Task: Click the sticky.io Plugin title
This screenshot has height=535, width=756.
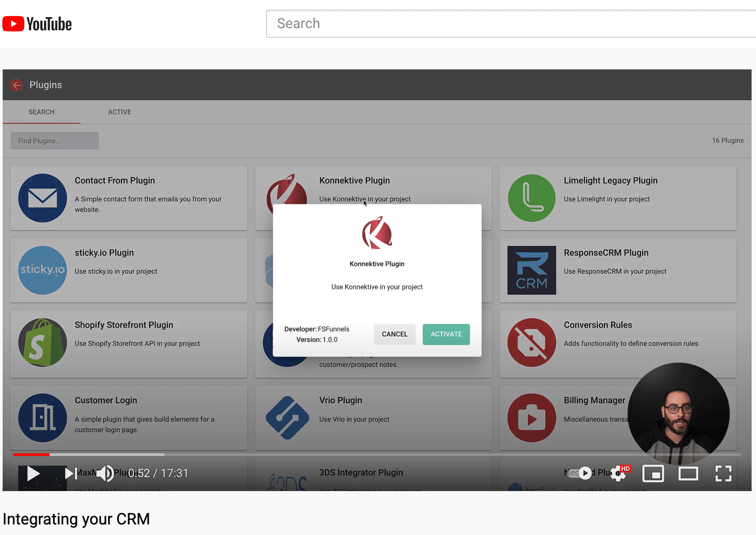Action: click(x=104, y=253)
